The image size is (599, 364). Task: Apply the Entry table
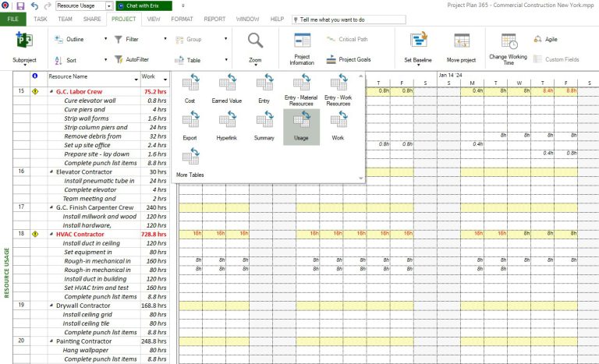[264, 89]
